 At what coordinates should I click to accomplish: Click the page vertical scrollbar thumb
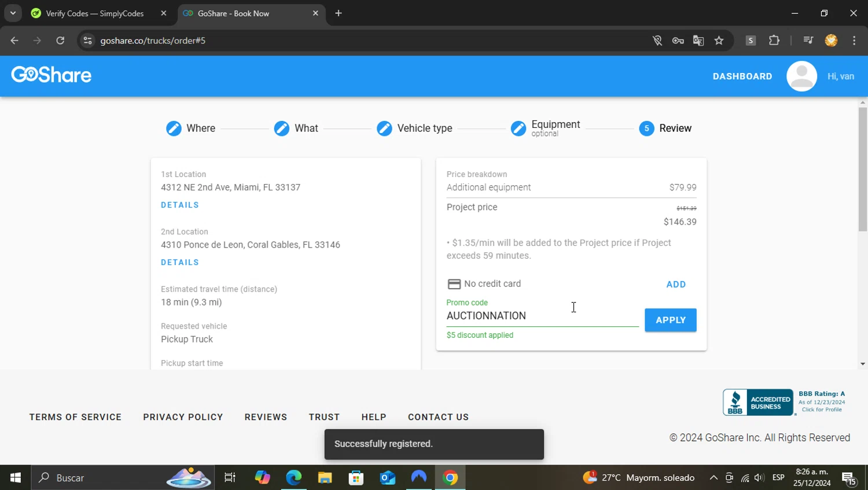click(863, 169)
